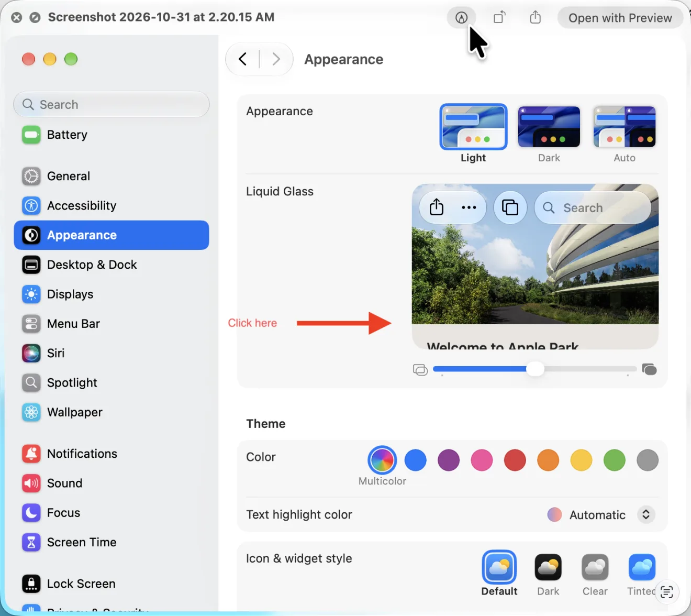Open the Screen Time hourglass icon
This screenshot has width=691, height=616.
click(x=31, y=542)
